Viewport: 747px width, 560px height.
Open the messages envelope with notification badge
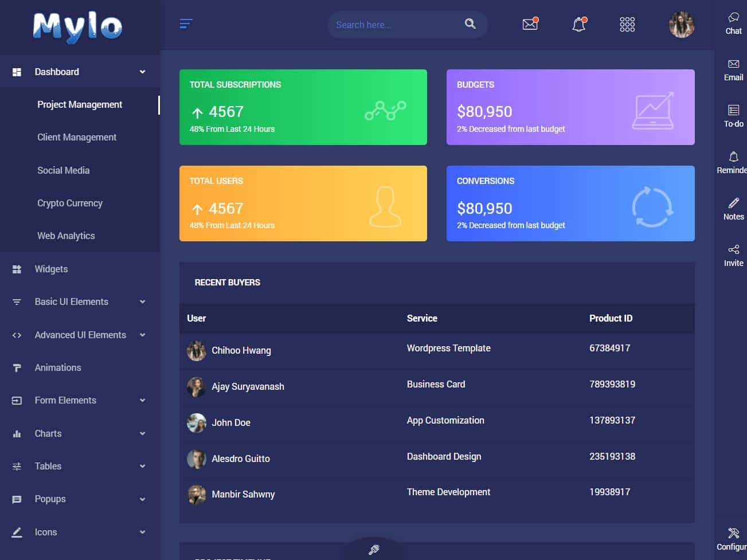tap(529, 24)
